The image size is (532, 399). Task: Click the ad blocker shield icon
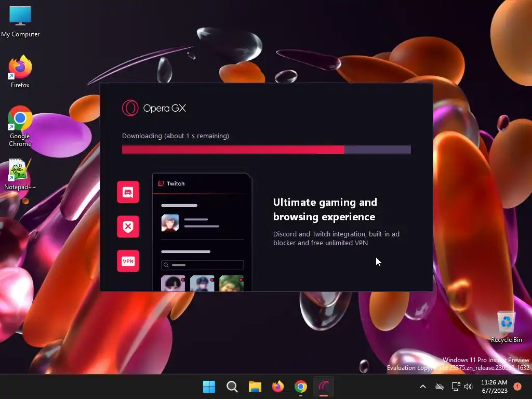(x=128, y=227)
